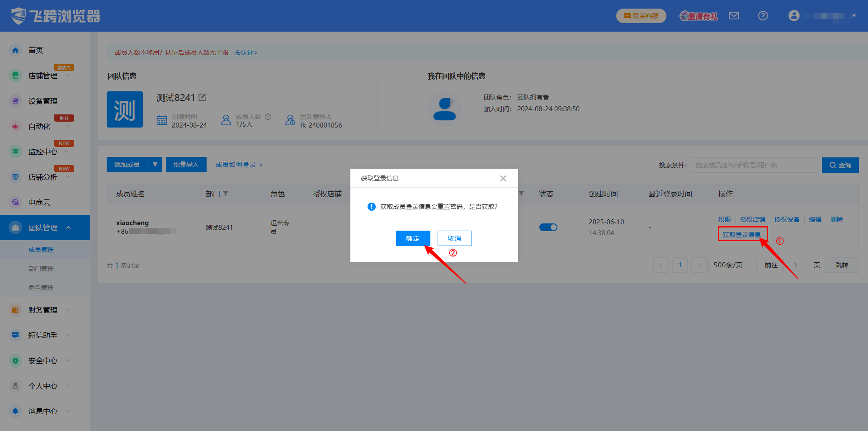Click the user avatar icon in header
Viewport: 868px width, 431px height.
click(793, 16)
